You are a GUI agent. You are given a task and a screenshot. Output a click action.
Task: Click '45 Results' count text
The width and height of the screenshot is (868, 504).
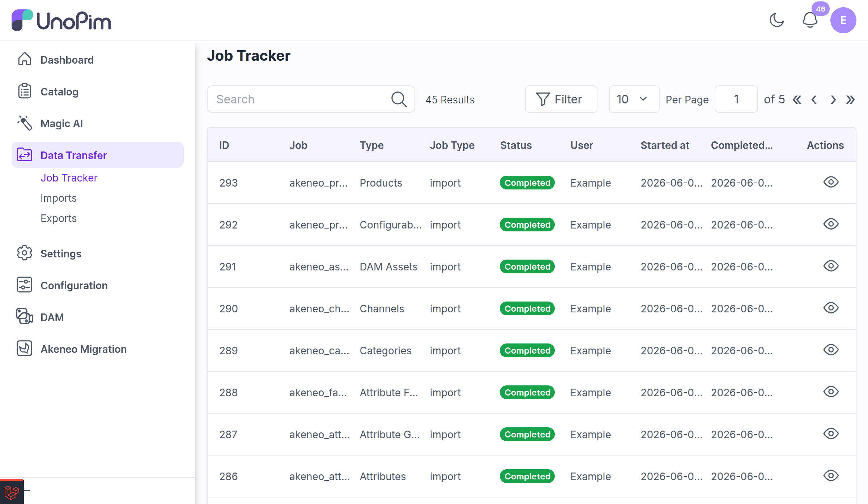[x=450, y=100]
